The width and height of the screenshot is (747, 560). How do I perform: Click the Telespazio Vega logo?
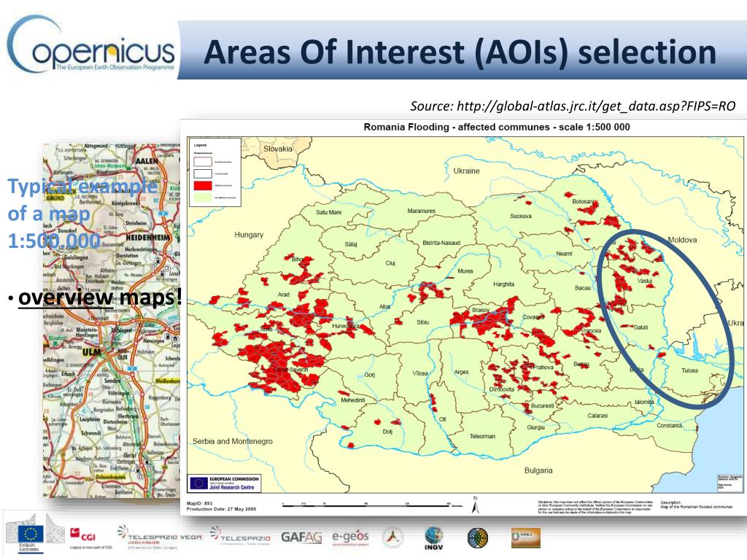click(x=160, y=537)
